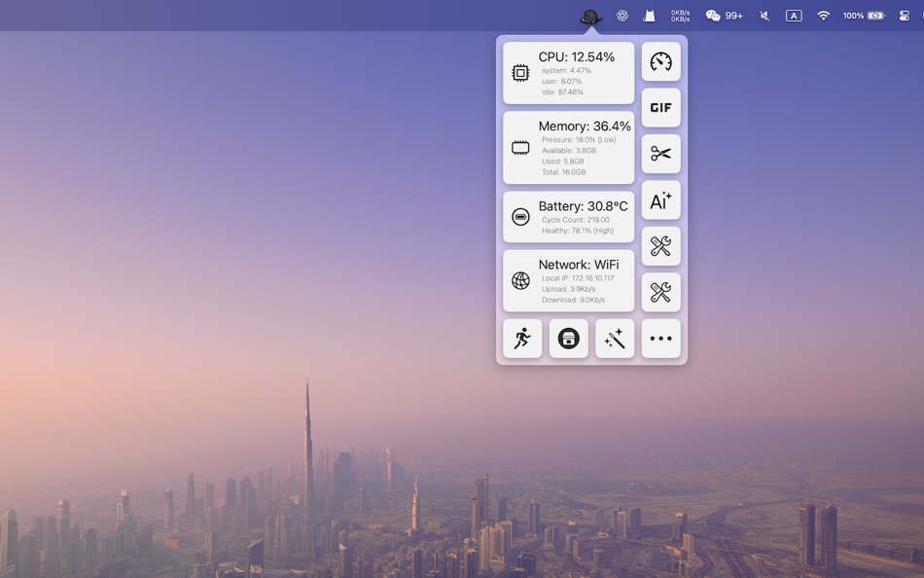
Task: Select the scissors screenshot tool
Action: click(660, 154)
